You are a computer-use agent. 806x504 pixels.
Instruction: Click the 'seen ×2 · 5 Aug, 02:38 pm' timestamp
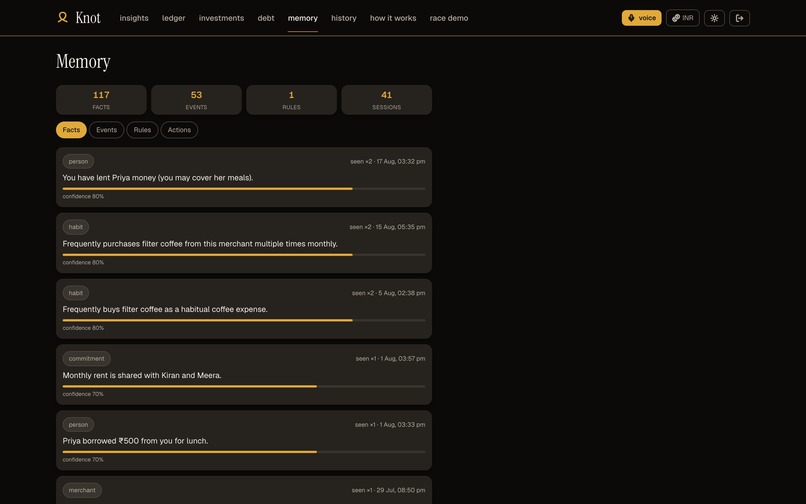[x=389, y=293]
